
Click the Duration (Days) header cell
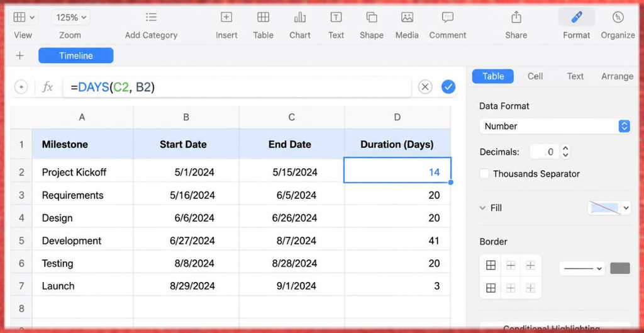(397, 144)
